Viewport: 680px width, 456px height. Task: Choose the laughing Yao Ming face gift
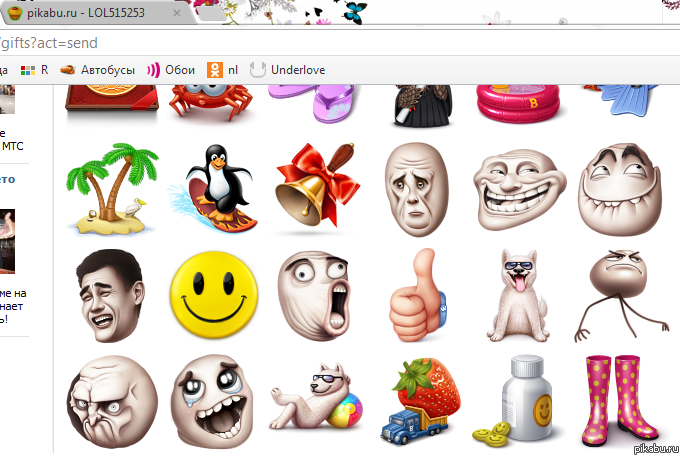point(106,294)
